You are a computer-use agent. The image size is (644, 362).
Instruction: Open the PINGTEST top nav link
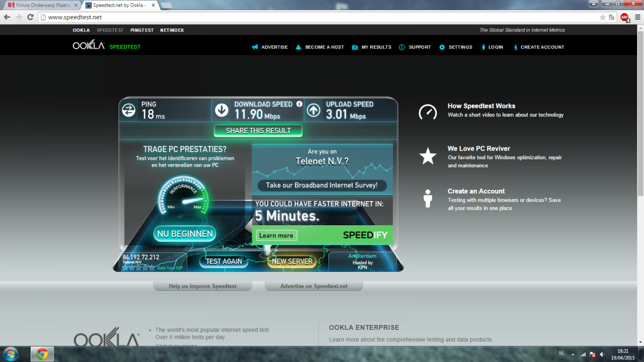(x=142, y=30)
